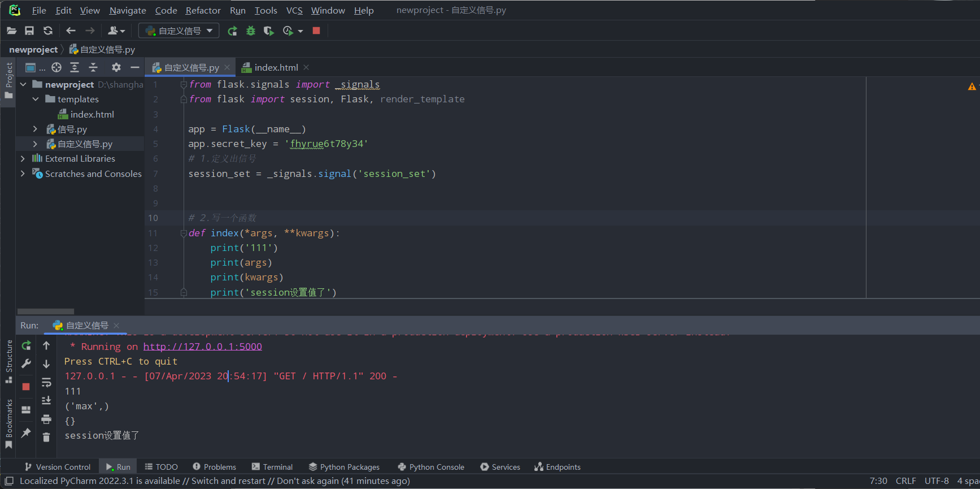This screenshot has width=980, height=489.
Task: Click the Project tree horizontal scrollbar
Action: (x=46, y=311)
